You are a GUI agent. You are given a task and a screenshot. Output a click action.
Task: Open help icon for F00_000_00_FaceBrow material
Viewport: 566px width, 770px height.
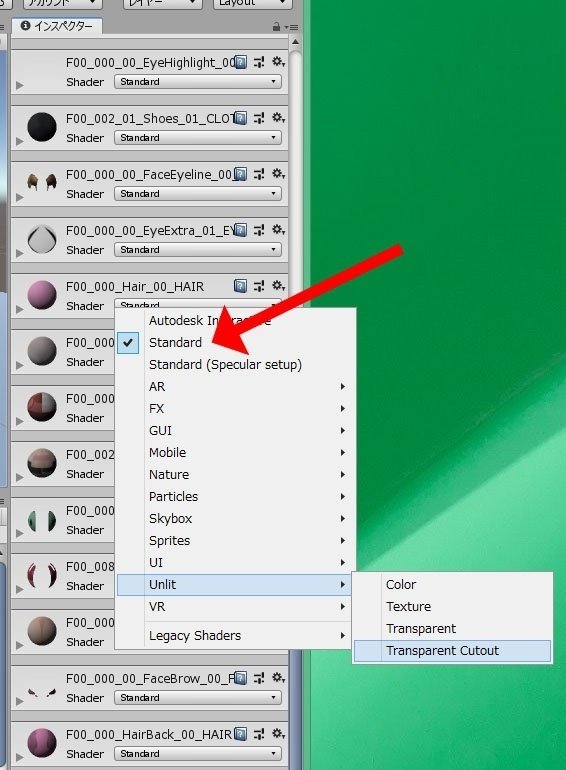coord(241,678)
